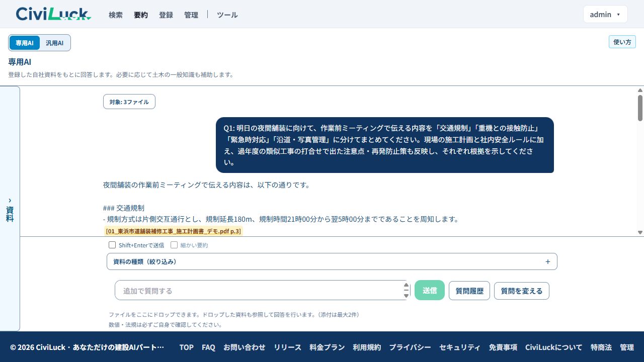Image resolution: width=644 pixels, height=362 pixels.
Task: Click the chat area scrollbar thumb
Action: click(x=640, y=108)
